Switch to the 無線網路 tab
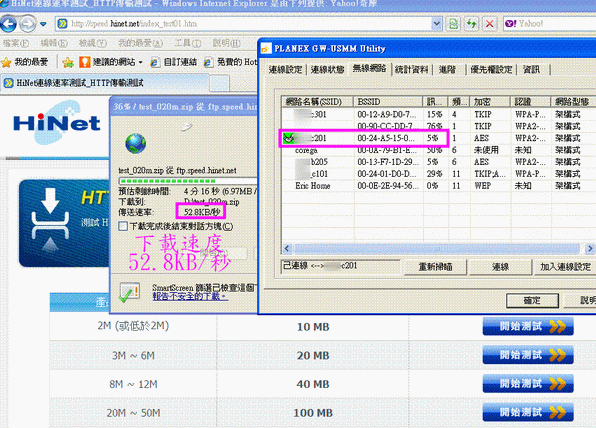596x428 pixels. point(369,68)
